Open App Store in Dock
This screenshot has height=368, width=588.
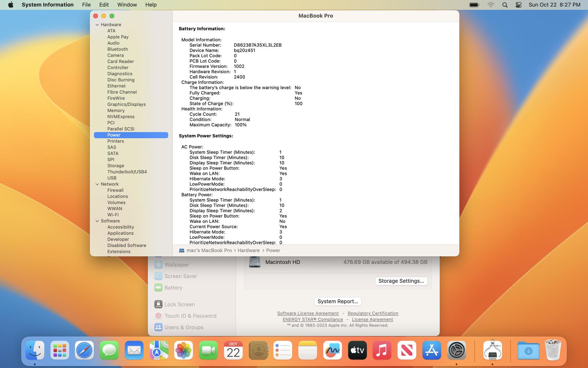pyautogui.click(x=432, y=350)
